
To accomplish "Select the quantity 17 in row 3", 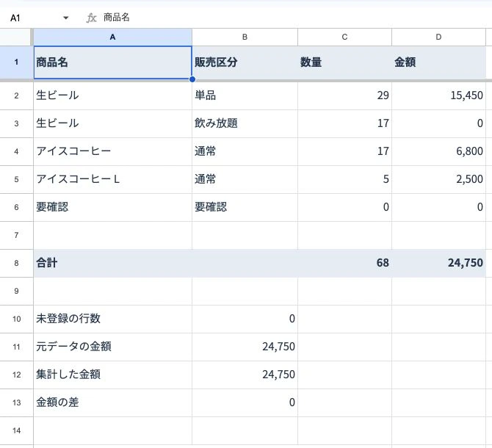I will pos(344,123).
